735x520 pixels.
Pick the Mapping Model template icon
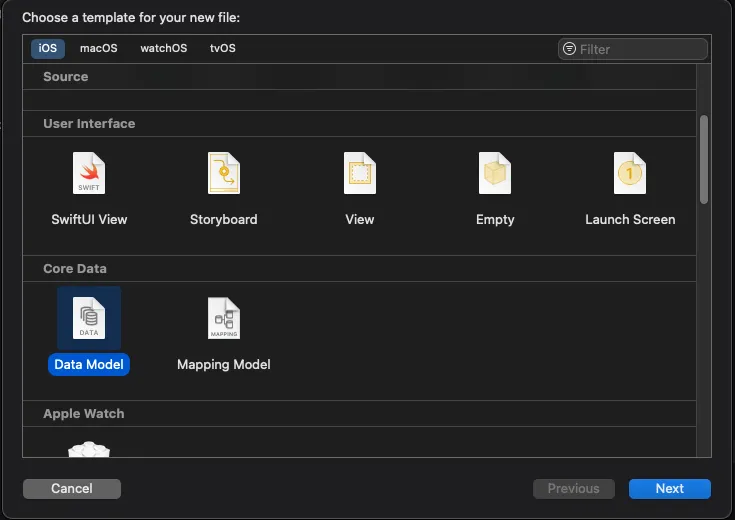[x=224, y=318]
